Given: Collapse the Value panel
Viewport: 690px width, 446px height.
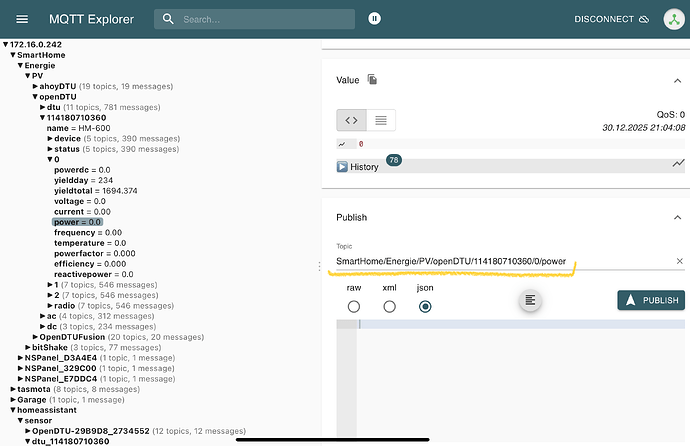Looking at the screenshot, I should tap(678, 80).
